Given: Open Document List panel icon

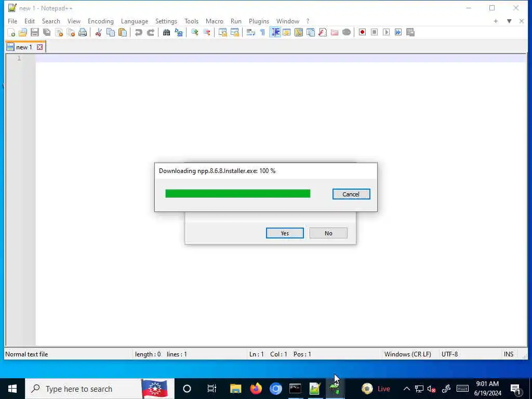Looking at the screenshot, I should click(311, 32).
